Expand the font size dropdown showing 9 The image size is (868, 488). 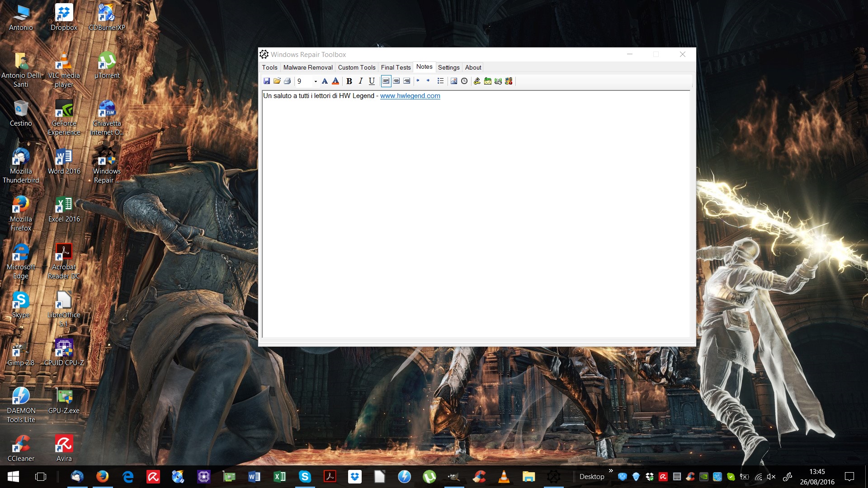point(315,81)
